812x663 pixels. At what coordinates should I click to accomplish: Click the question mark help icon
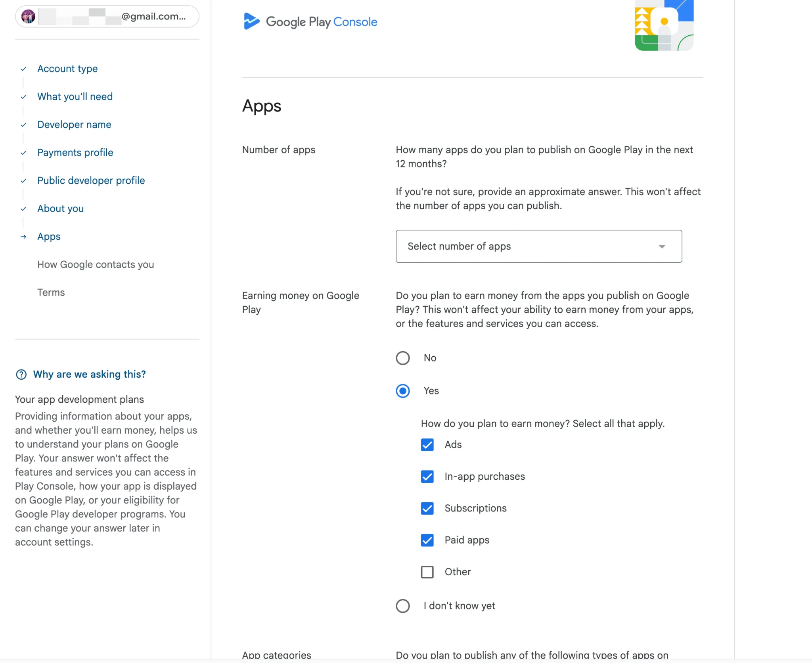pyautogui.click(x=21, y=374)
